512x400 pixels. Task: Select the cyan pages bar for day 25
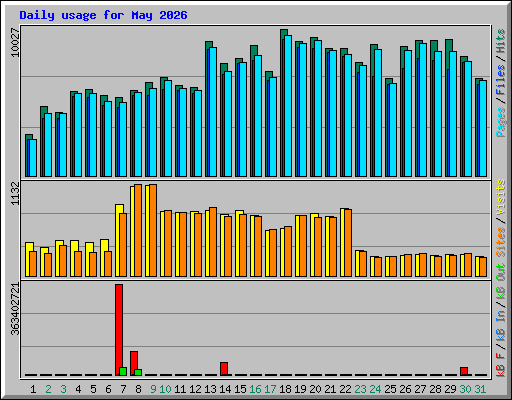coord(393,130)
